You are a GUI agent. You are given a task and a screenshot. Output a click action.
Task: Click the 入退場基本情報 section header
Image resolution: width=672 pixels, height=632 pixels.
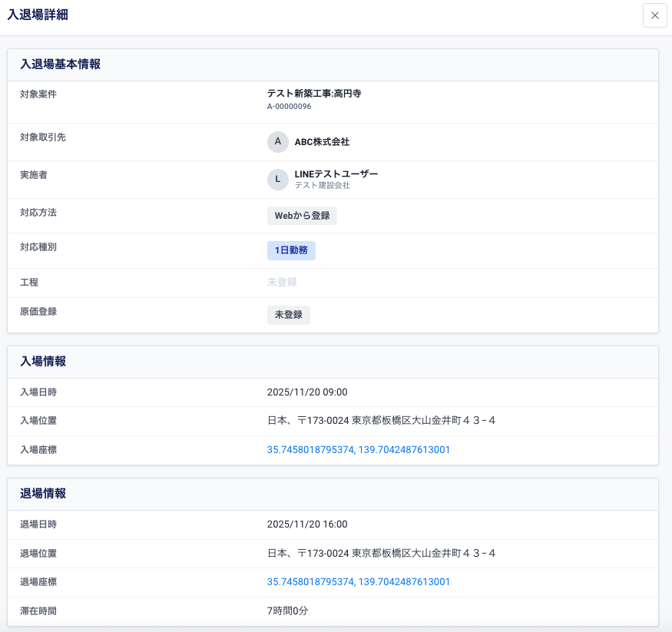[x=60, y=65]
